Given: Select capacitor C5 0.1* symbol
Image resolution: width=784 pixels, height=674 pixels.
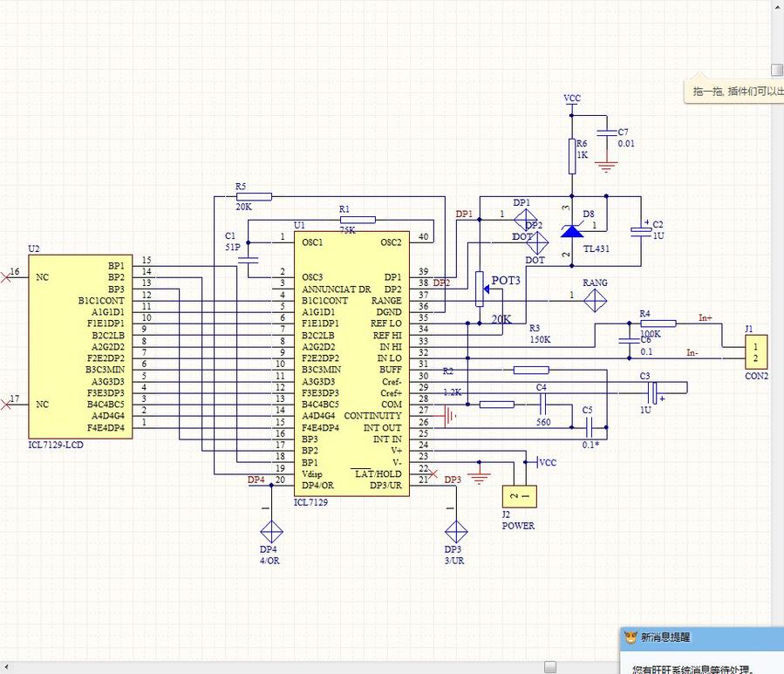Looking at the screenshot, I should 589,427.
